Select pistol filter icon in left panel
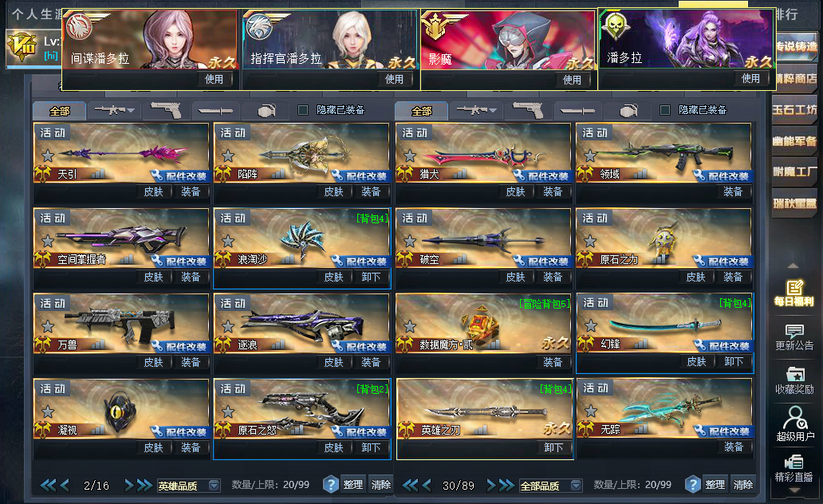This screenshot has width=823, height=504. pyautogui.click(x=167, y=110)
